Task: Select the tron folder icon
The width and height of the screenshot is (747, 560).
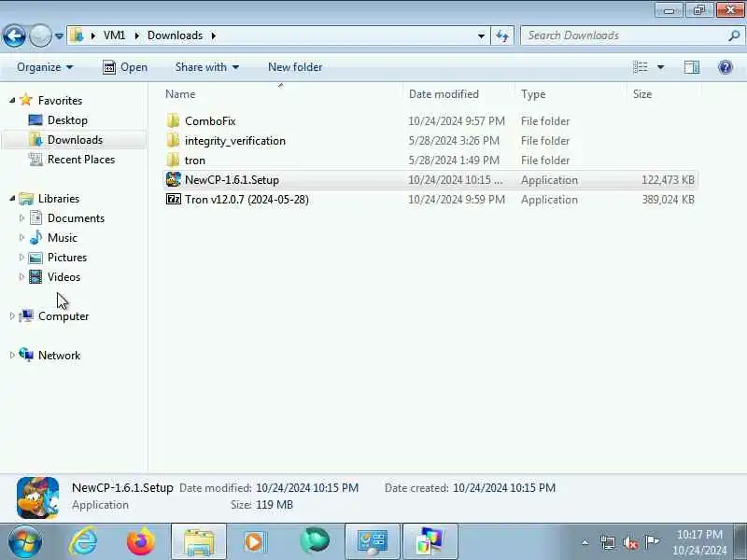Action: point(174,160)
